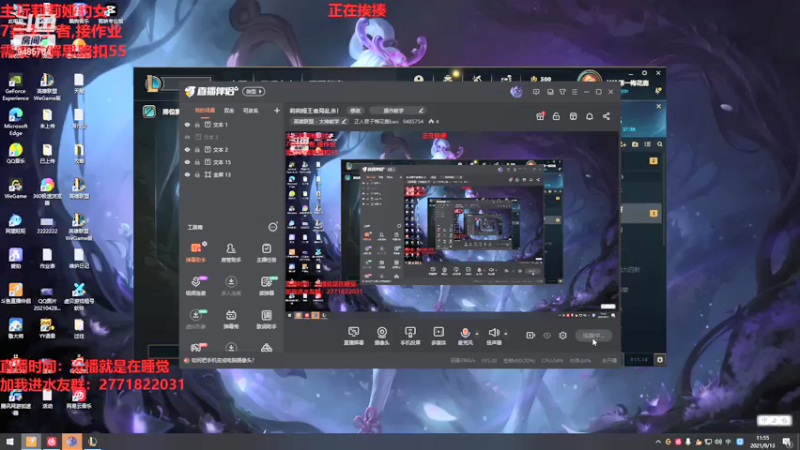This screenshot has width=800, height=450.
Task: Edit the 操作教学 tag field
Action: click(397, 110)
